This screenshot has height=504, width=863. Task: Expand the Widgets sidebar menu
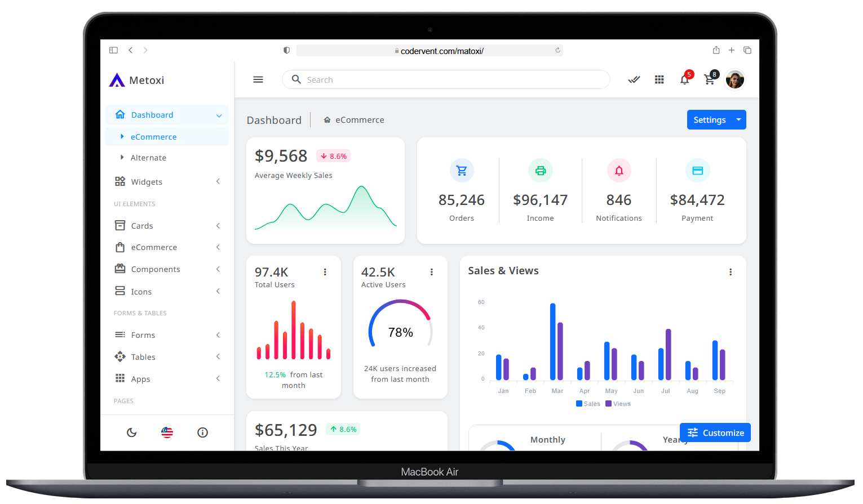[167, 182]
